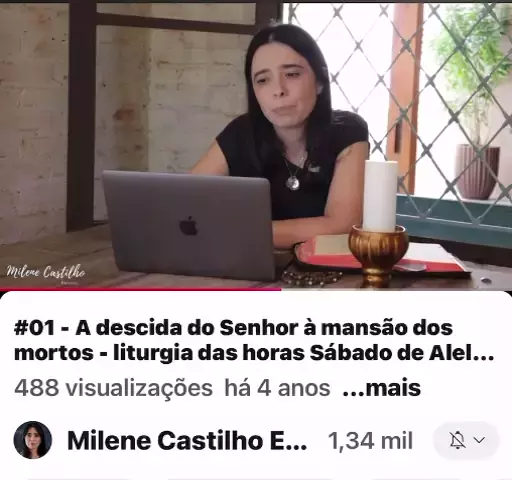The width and height of the screenshot is (512, 480).
Task: Click the Milene Castilho watermark in video
Action: [46, 273]
